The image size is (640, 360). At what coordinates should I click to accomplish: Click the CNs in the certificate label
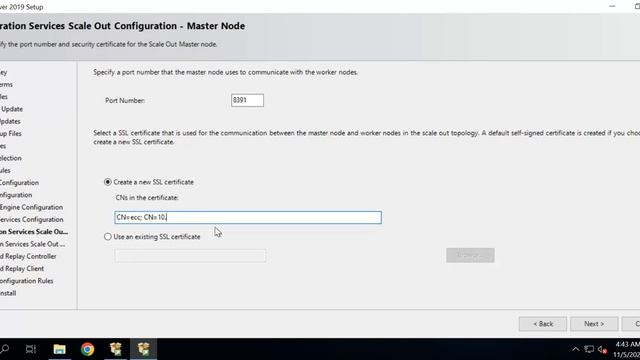[147, 198]
